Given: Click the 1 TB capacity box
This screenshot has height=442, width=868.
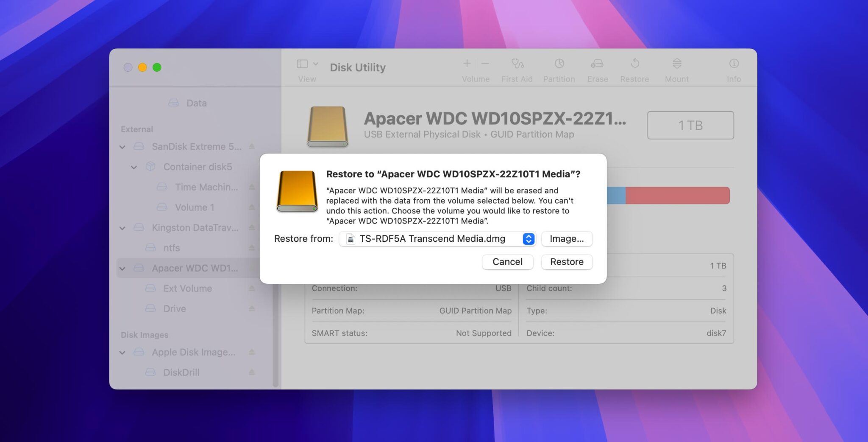Looking at the screenshot, I should pos(690,125).
